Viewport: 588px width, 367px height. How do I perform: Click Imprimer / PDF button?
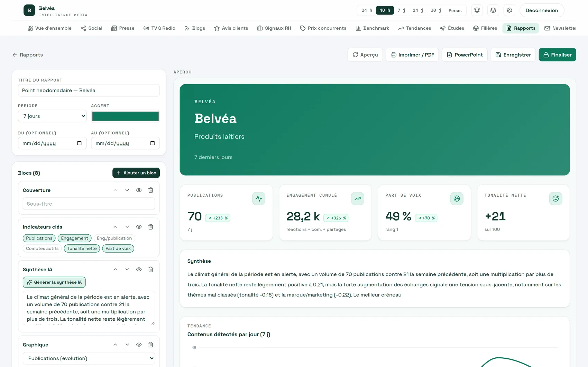(412, 55)
